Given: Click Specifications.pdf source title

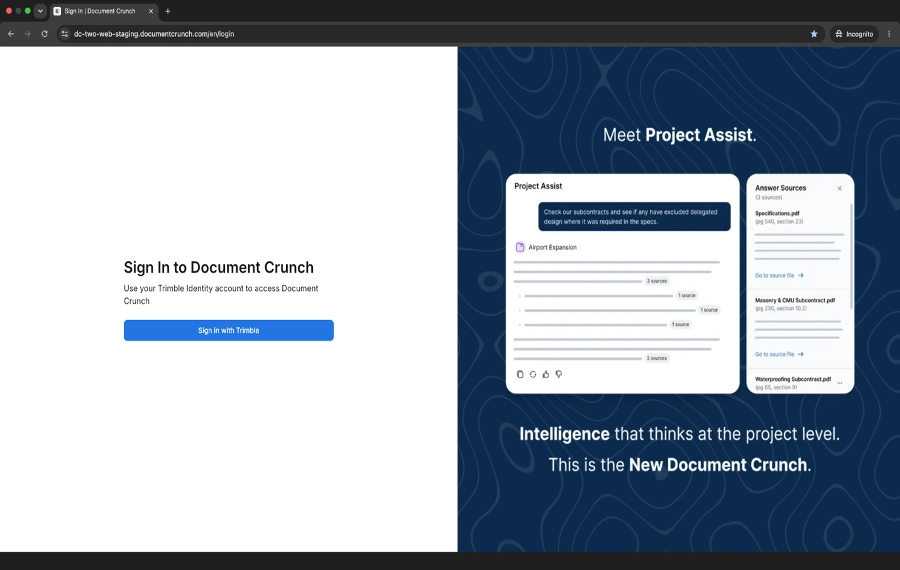Looking at the screenshot, I should coord(777,214).
